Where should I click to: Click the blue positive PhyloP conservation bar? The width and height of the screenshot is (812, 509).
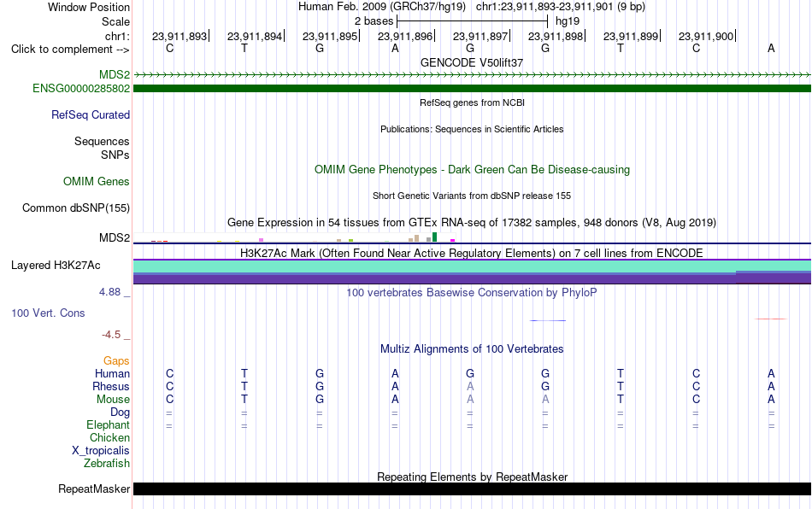pos(548,321)
